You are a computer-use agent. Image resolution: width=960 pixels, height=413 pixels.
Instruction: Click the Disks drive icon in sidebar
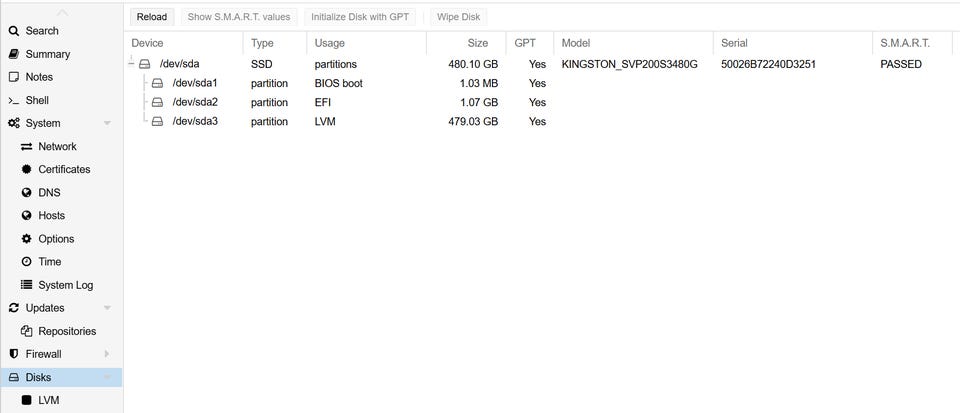click(x=13, y=378)
